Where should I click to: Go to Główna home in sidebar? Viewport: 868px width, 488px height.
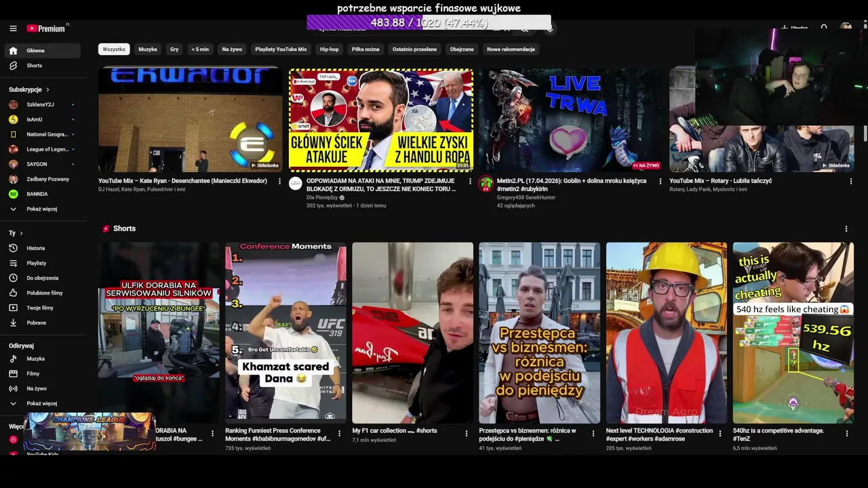43,51
